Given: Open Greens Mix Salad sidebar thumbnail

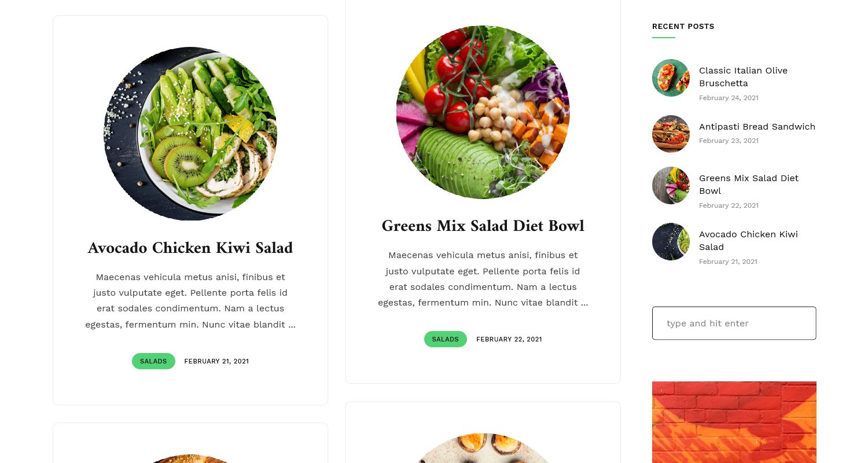Looking at the screenshot, I should tap(671, 185).
